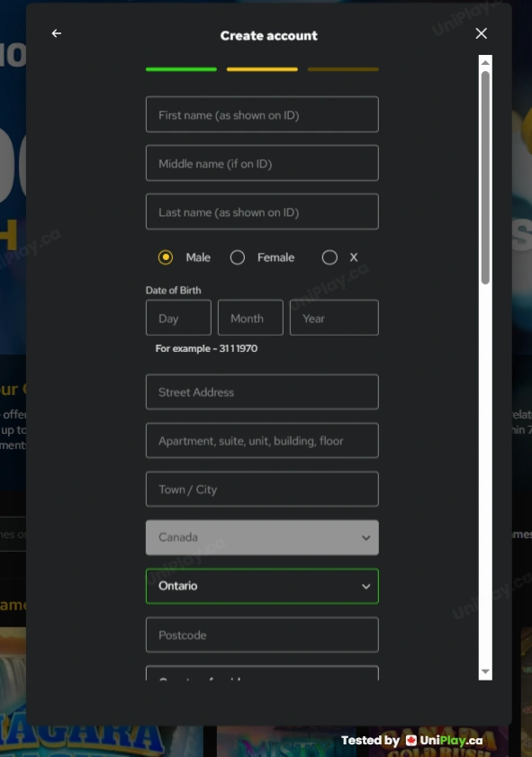
Task: Click the 'Date of Birth' label
Action: pos(174,290)
